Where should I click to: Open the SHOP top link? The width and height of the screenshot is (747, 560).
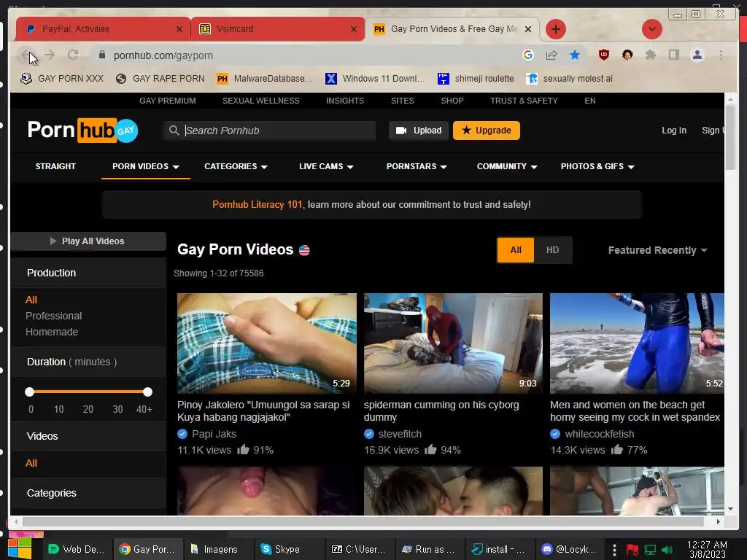[x=452, y=101]
